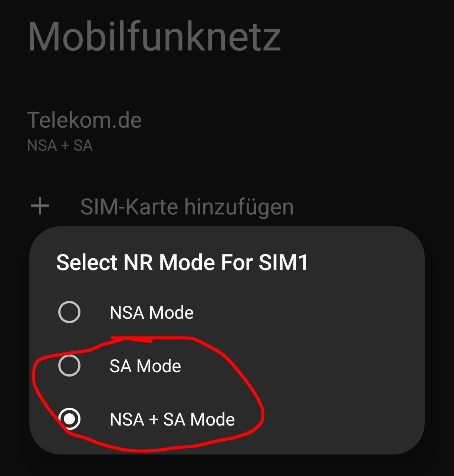Select the SA Mode radio button
The width and height of the screenshot is (454, 476).
(x=69, y=365)
